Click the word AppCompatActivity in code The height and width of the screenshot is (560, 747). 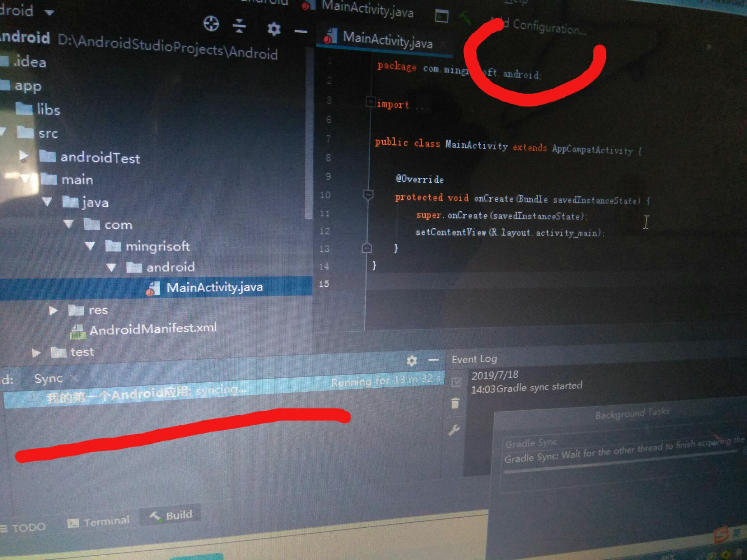[x=593, y=149]
